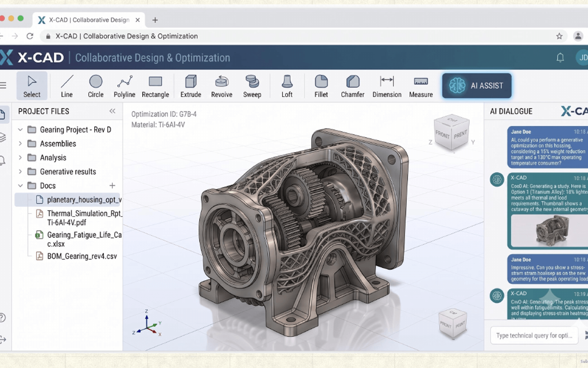Add new item to Docs folder
Image resolution: width=588 pixels, height=368 pixels.
click(x=112, y=185)
